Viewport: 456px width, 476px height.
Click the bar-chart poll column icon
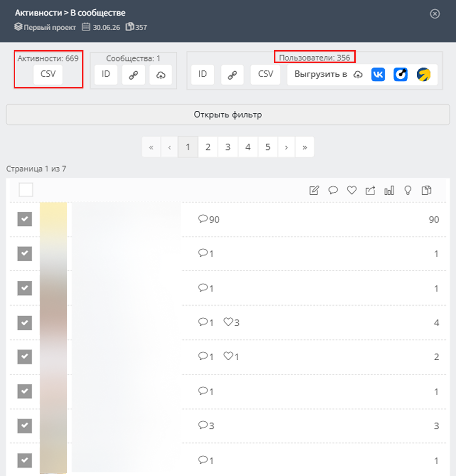coord(389,190)
